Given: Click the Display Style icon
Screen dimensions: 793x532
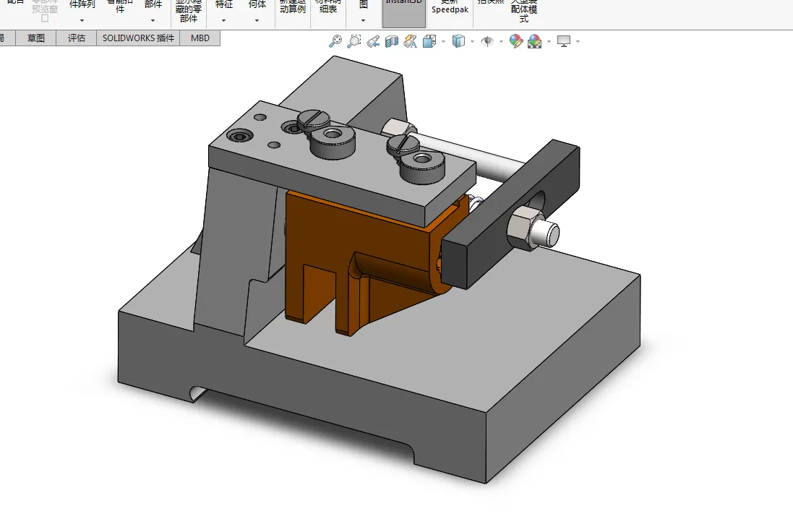Looking at the screenshot, I should [x=458, y=42].
